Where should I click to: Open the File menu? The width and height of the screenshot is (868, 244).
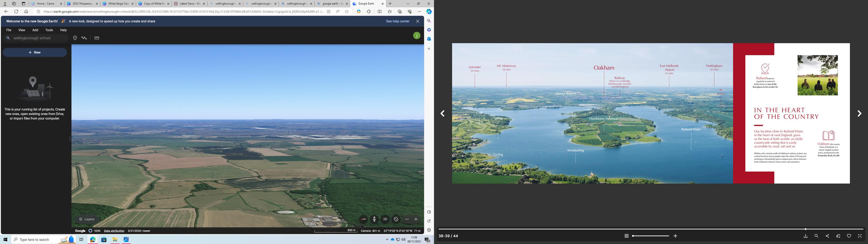click(x=9, y=30)
